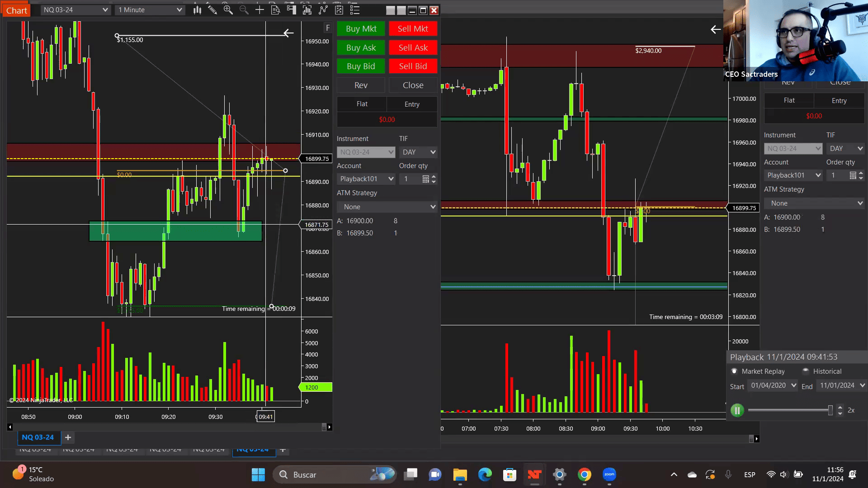Select the Historical radio button
Viewport: 868px width, 488px height.
click(x=806, y=371)
